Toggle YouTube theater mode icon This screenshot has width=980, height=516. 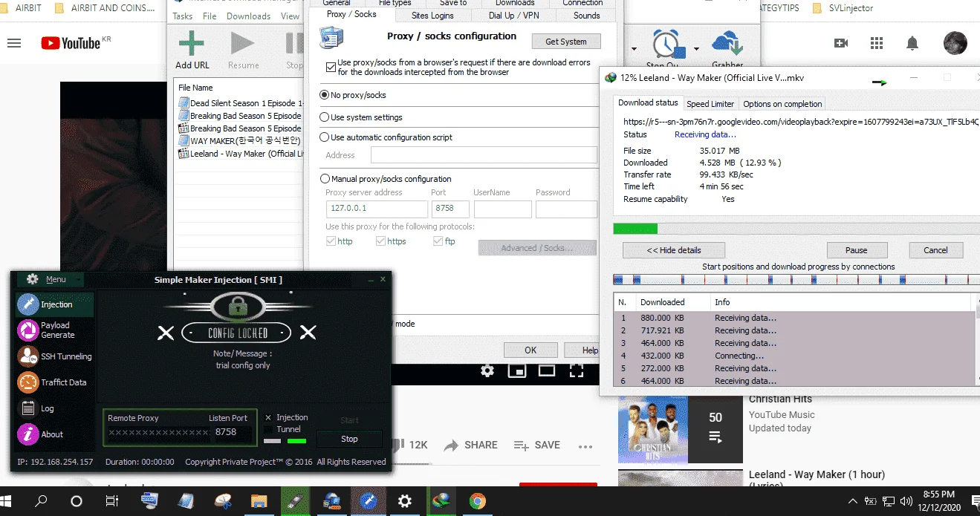pos(547,370)
